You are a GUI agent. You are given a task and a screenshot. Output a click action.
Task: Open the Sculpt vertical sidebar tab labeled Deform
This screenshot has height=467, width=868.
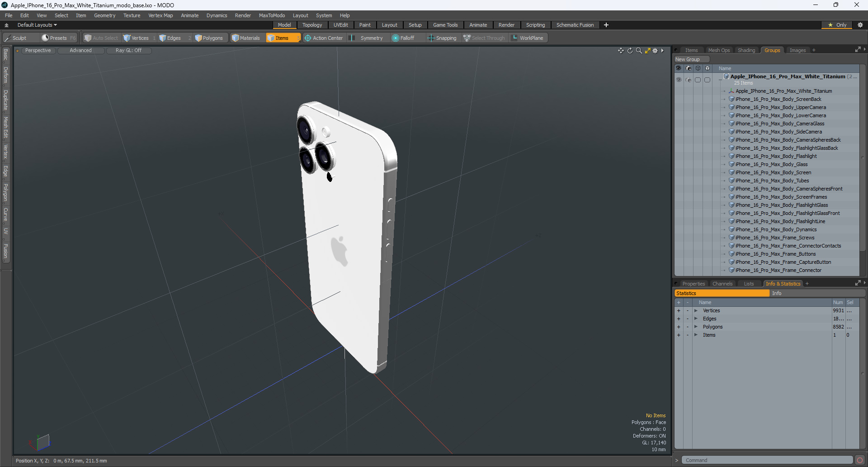[5, 75]
